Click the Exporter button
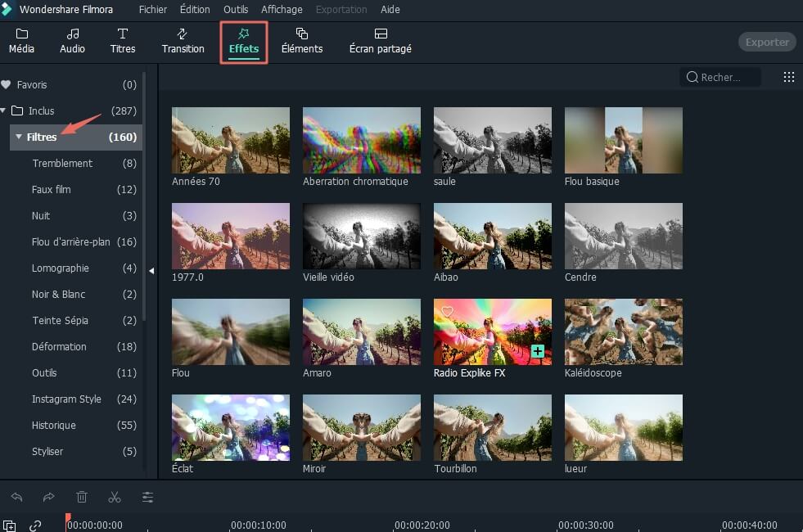This screenshot has width=803, height=532. pos(766,41)
